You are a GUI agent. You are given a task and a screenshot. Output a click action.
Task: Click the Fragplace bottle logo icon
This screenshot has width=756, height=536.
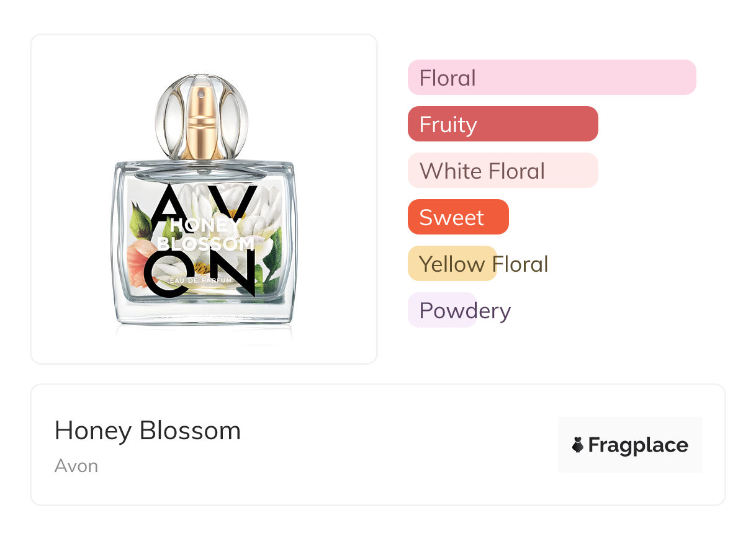click(x=578, y=445)
